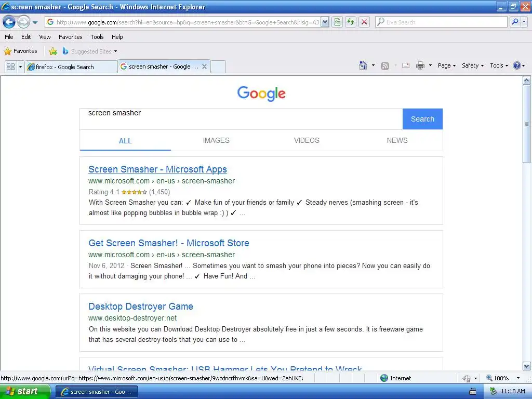Click the Internet security zone indicator
Viewport: 532px width, 399px height.
coord(395,378)
